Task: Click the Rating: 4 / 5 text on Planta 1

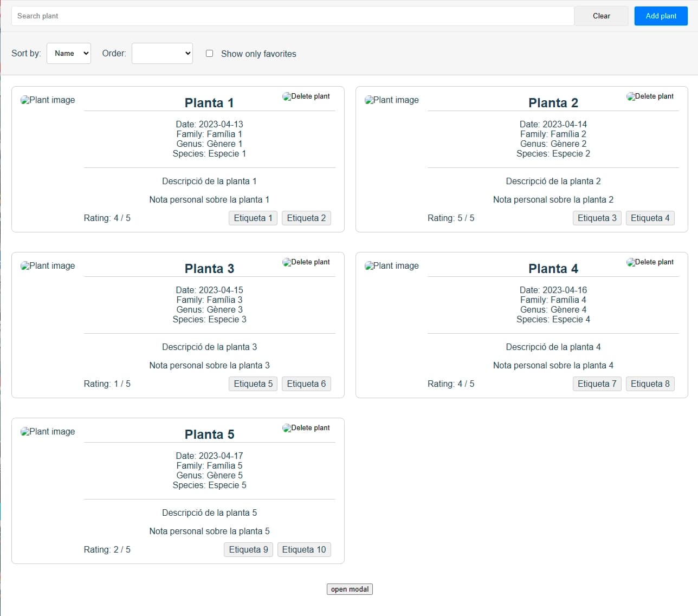Action: pyautogui.click(x=107, y=218)
